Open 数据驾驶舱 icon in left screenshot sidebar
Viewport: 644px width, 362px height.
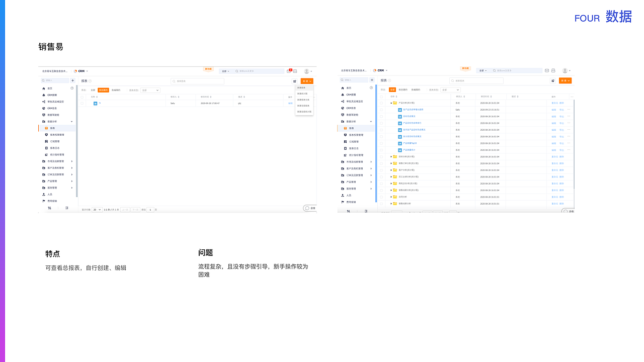[44, 115]
